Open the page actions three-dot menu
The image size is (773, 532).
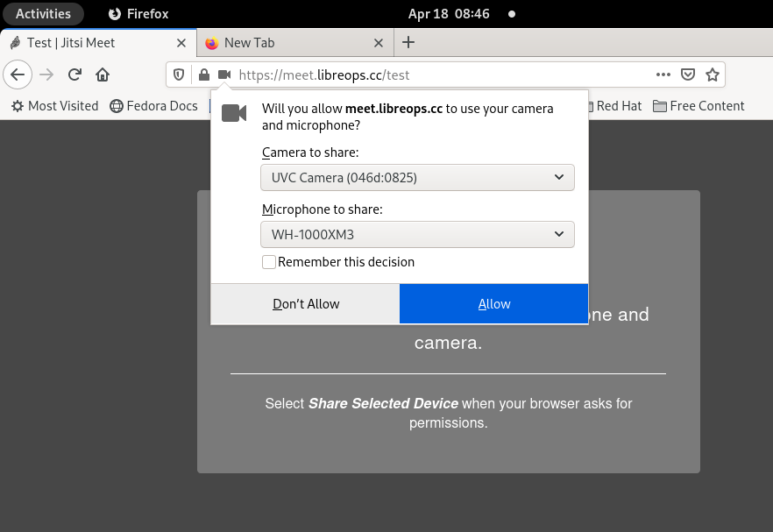point(663,74)
